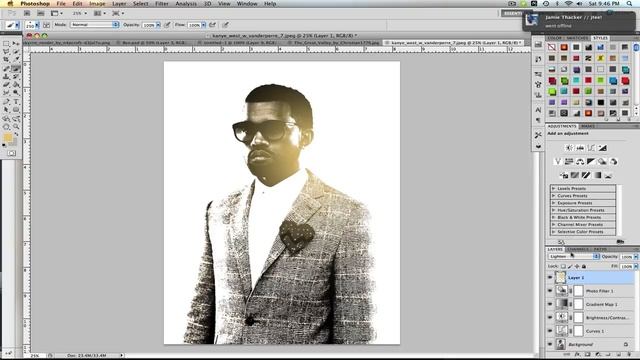The width and height of the screenshot is (640, 360).
Task: Select the Path Selection tool
Action: [x=6, y=110]
